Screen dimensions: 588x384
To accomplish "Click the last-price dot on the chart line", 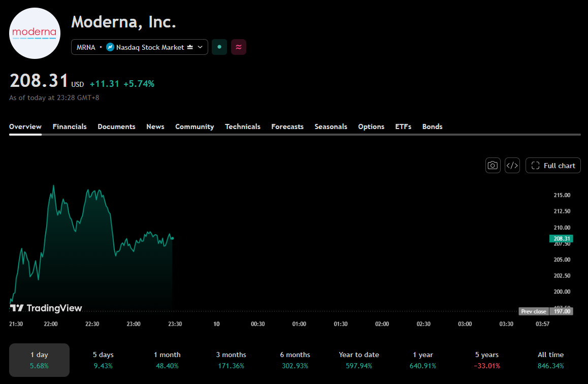I will pyautogui.click(x=172, y=238).
